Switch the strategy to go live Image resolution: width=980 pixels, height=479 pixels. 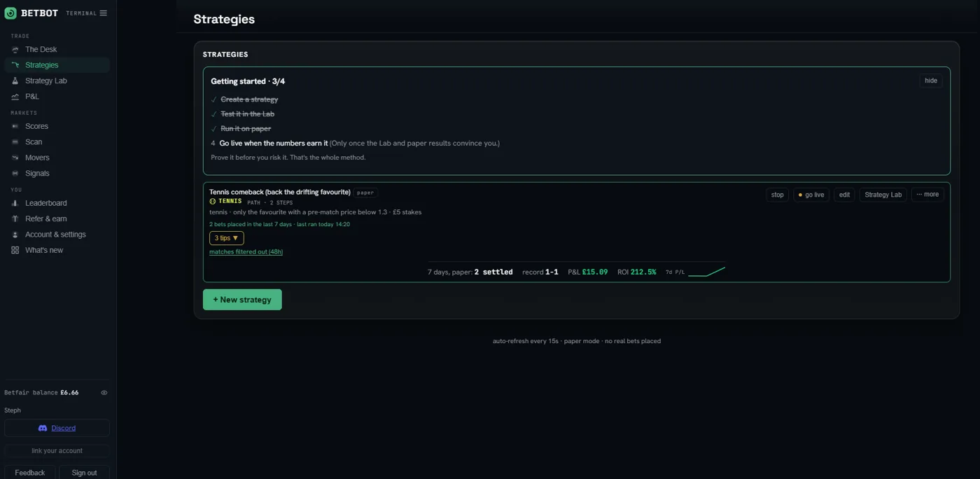[x=811, y=195]
